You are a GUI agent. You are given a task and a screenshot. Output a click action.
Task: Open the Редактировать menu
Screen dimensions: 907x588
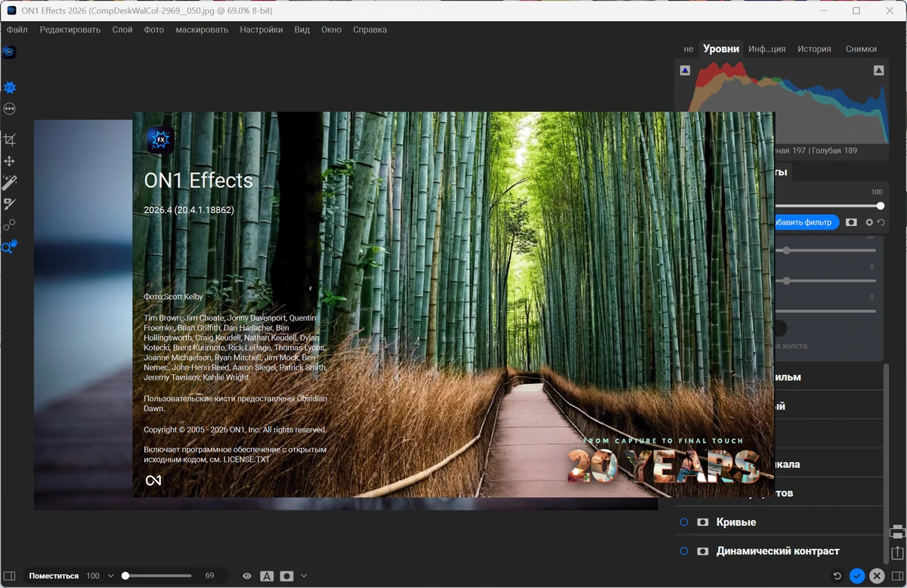click(x=70, y=29)
